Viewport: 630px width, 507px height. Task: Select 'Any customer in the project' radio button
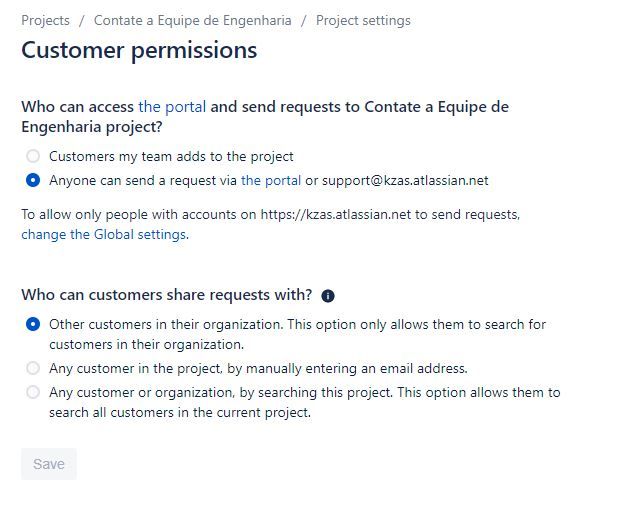pos(33,368)
